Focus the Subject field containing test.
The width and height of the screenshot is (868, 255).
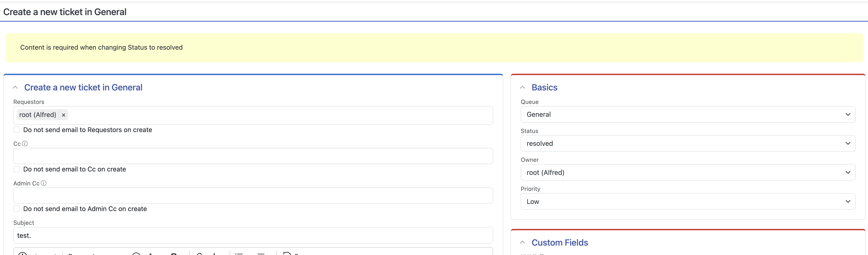(x=253, y=236)
